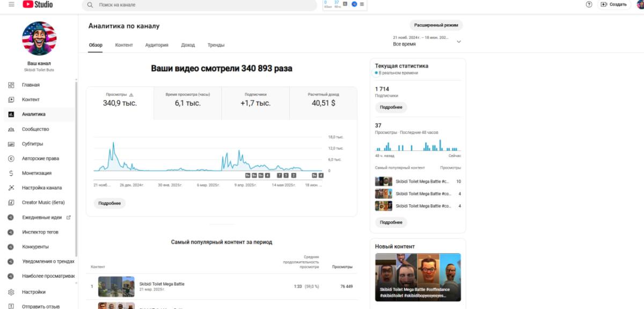Click the Монетизация sidebar label
The width and height of the screenshot is (644, 309).
[36, 173]
